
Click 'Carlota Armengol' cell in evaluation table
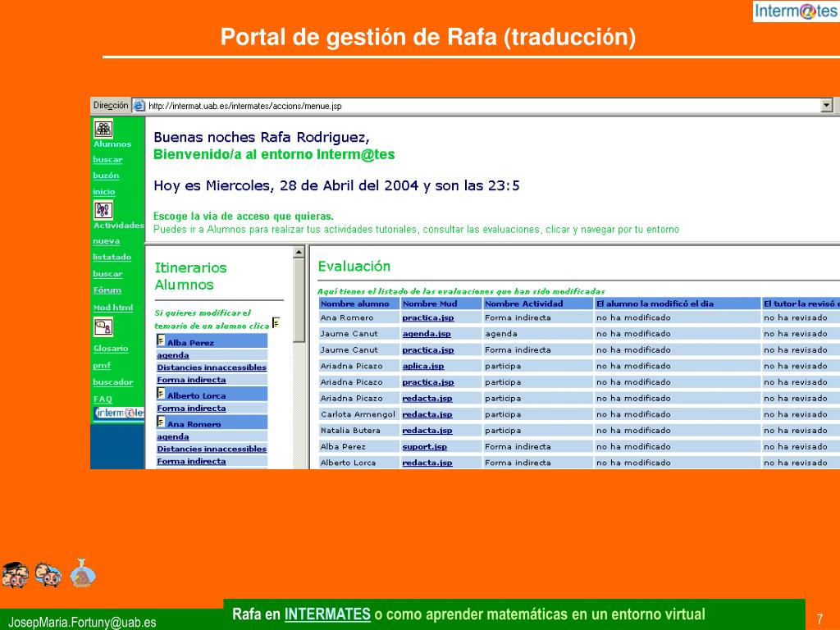[x=358, y=414]
